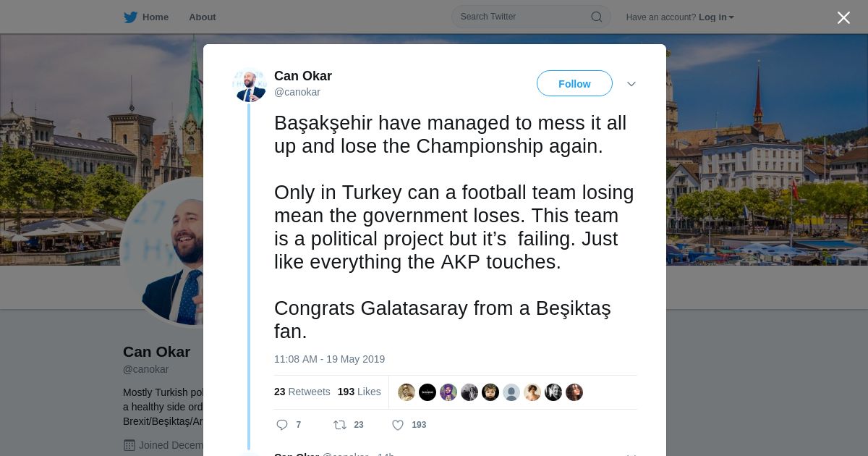Like the tweet with the heart icon
This screenshot has height=456, width=868.
pos(397,425)
